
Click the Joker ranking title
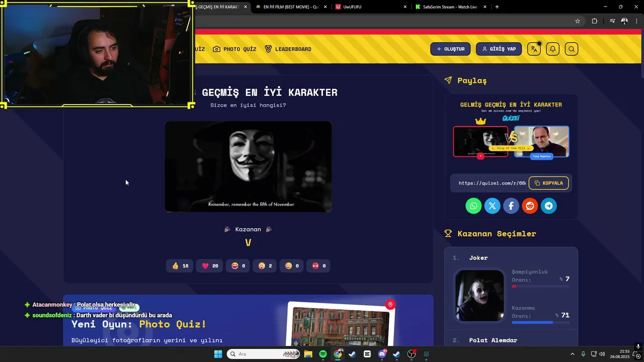point(478,257)
